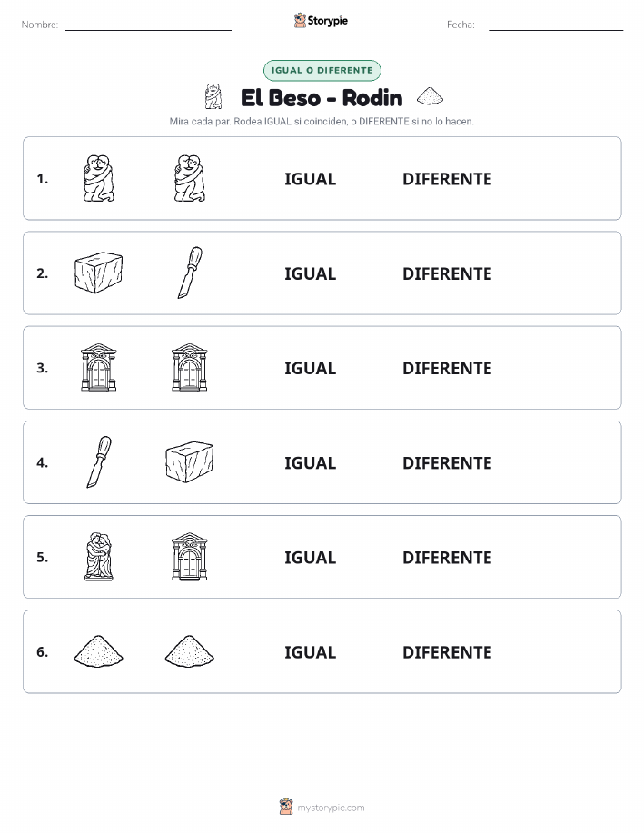
Task: Click the Fecha blank line field
Action: (556, 25)
